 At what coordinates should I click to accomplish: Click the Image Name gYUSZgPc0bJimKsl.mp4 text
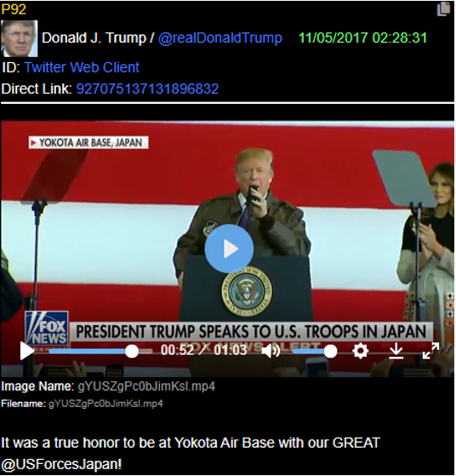[x=146, y=387]
